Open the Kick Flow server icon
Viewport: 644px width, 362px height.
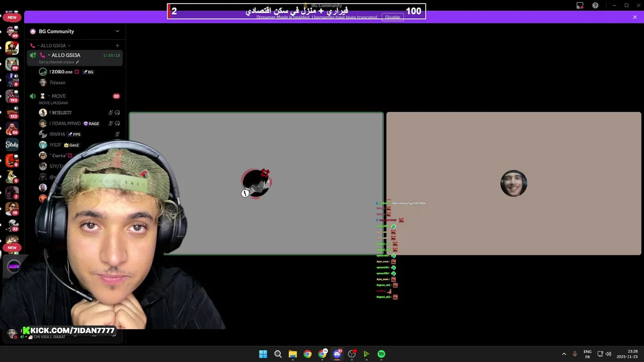pyautogui.click(x=12, y=48)
